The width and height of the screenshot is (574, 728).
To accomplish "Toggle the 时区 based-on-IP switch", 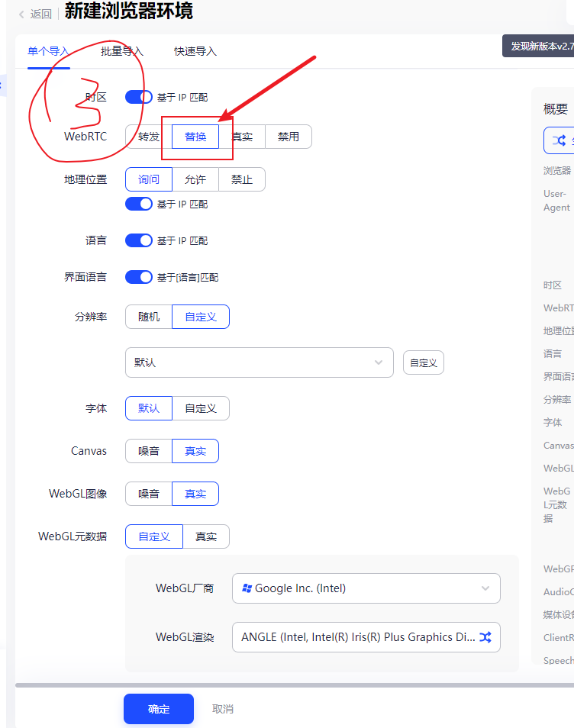I will click(139, 97).
